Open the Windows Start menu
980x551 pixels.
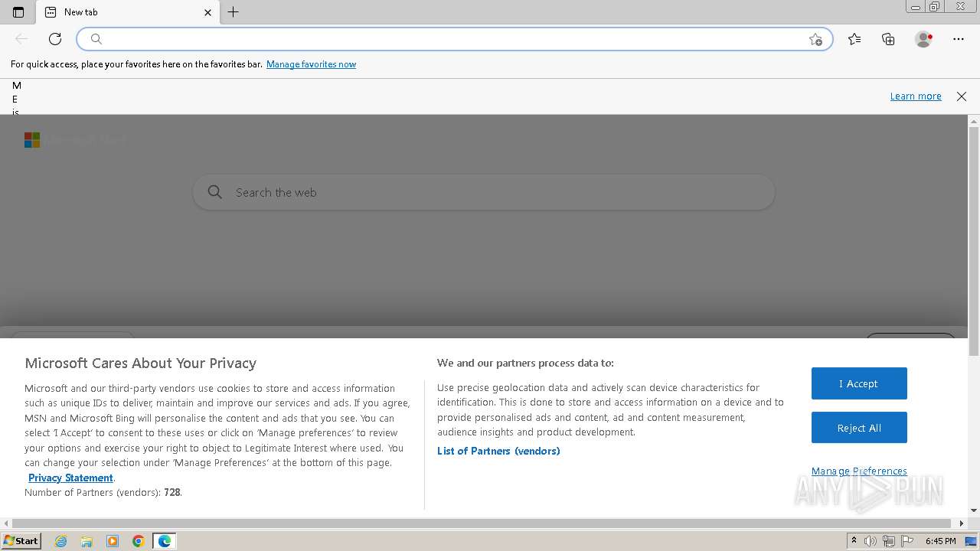[21, 541]
